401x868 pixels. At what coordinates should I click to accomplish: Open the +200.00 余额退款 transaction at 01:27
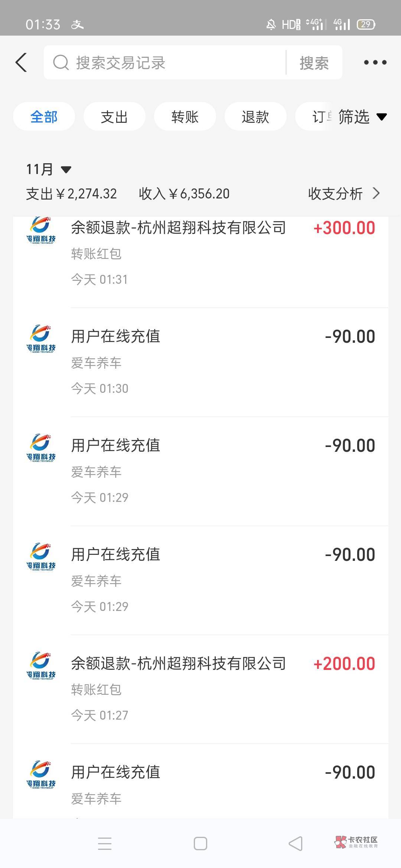(223, 688)
